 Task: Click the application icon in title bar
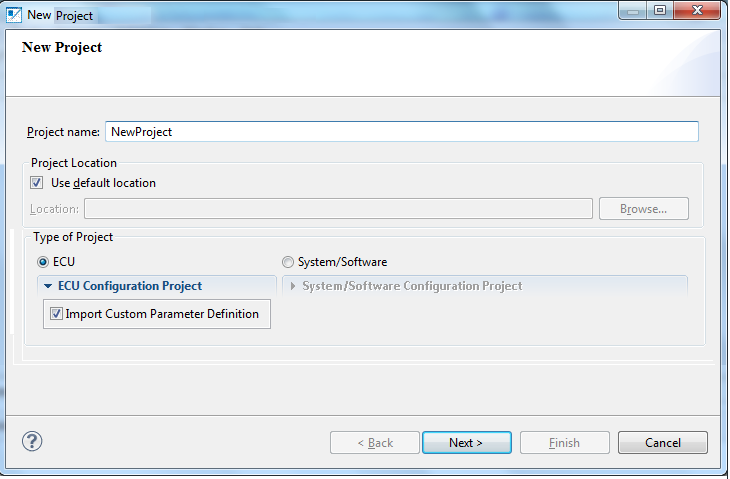[x=14, y=15]
